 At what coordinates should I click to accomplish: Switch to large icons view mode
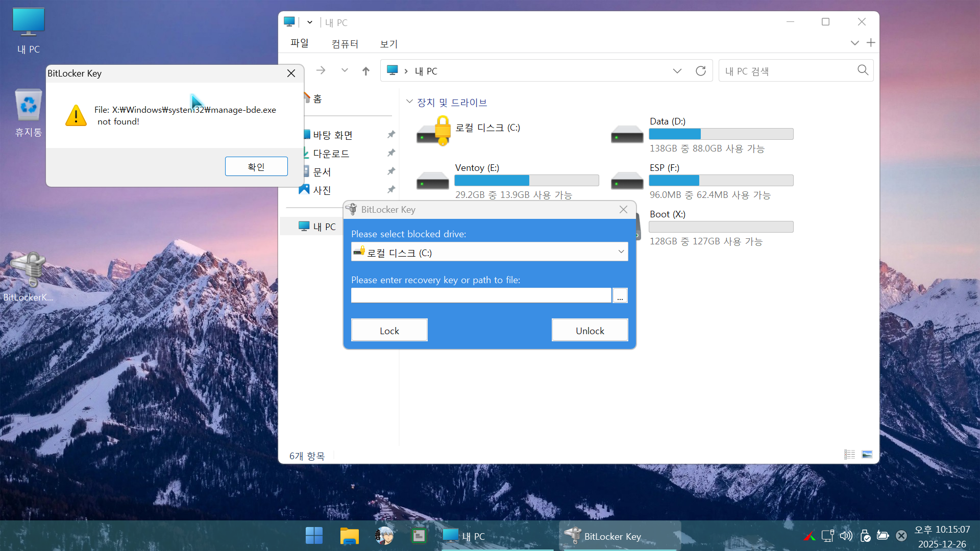coord(867,455)
